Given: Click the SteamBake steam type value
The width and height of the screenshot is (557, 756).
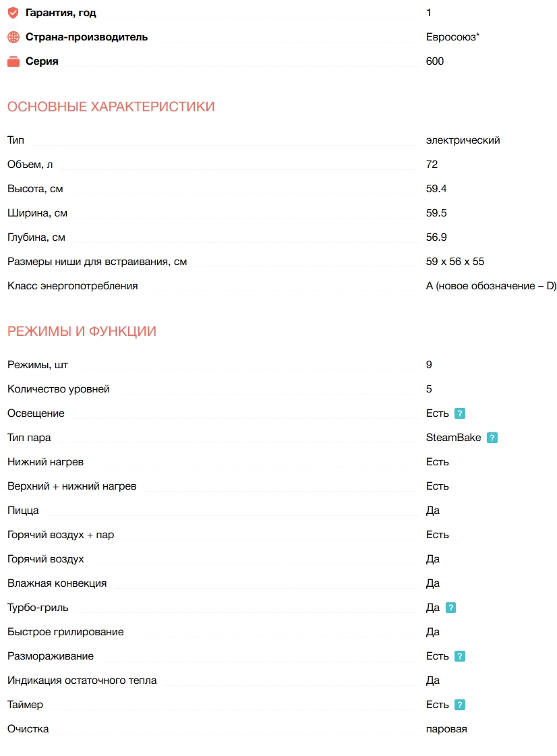Looking at the screenshot, I should (x=453, y=438).
